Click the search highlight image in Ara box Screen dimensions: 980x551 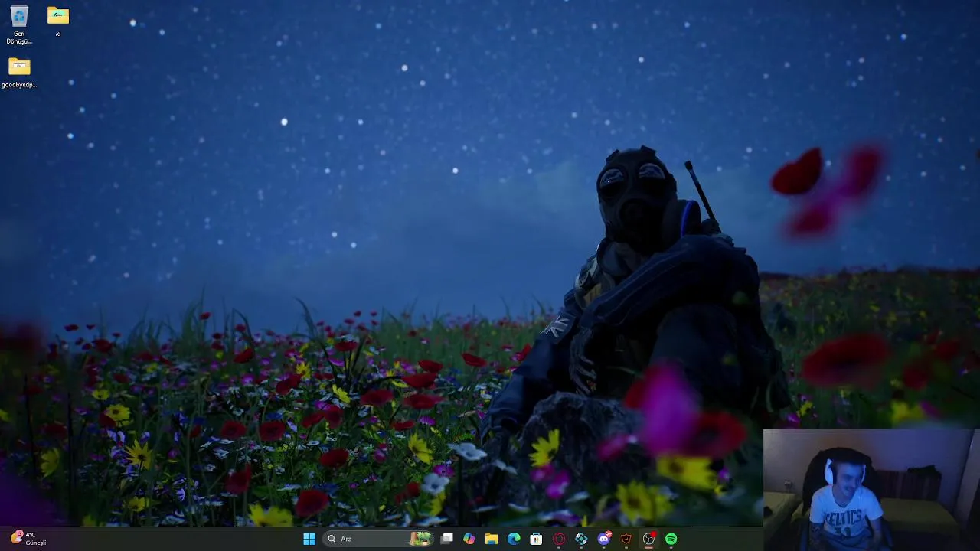pos(420,539)
